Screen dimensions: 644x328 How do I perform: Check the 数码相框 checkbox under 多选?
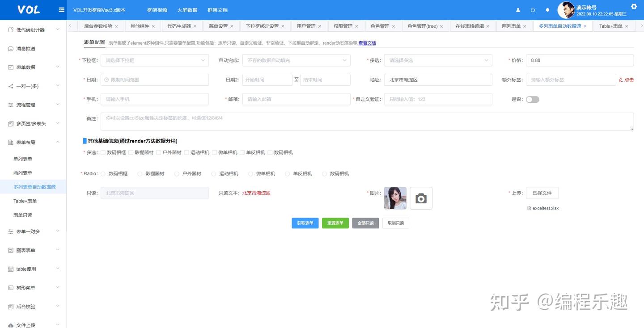(x=103, y=152)
